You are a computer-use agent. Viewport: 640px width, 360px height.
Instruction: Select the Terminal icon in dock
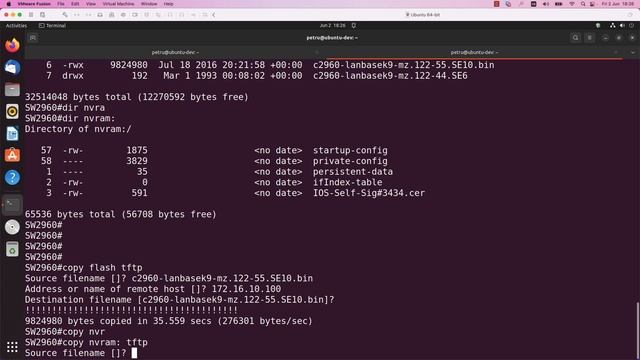(x=12, y=204)
